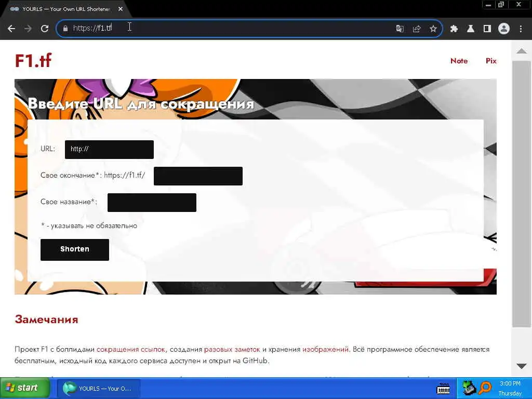
Task: Click the Shorten button
Action: [75, 250]
